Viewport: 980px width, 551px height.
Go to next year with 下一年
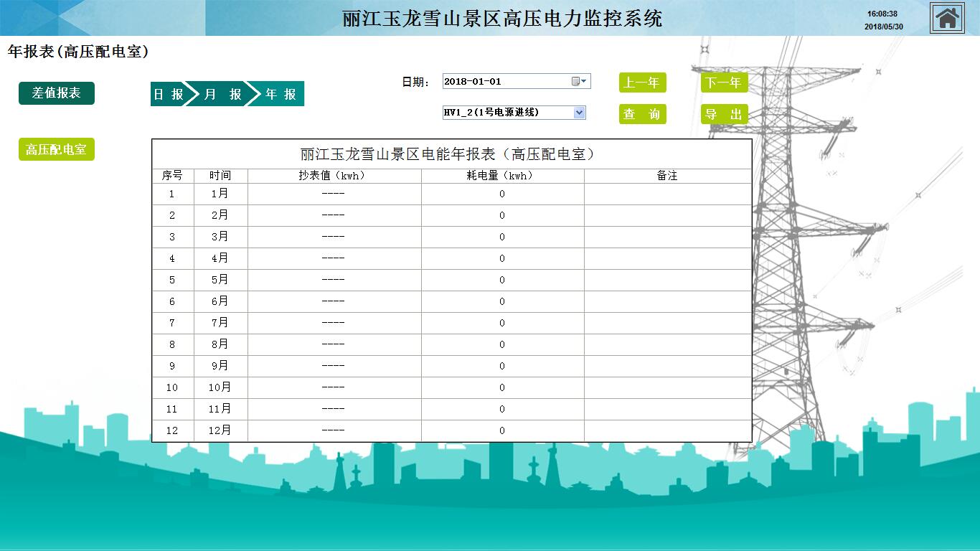(x=724, y=83)
